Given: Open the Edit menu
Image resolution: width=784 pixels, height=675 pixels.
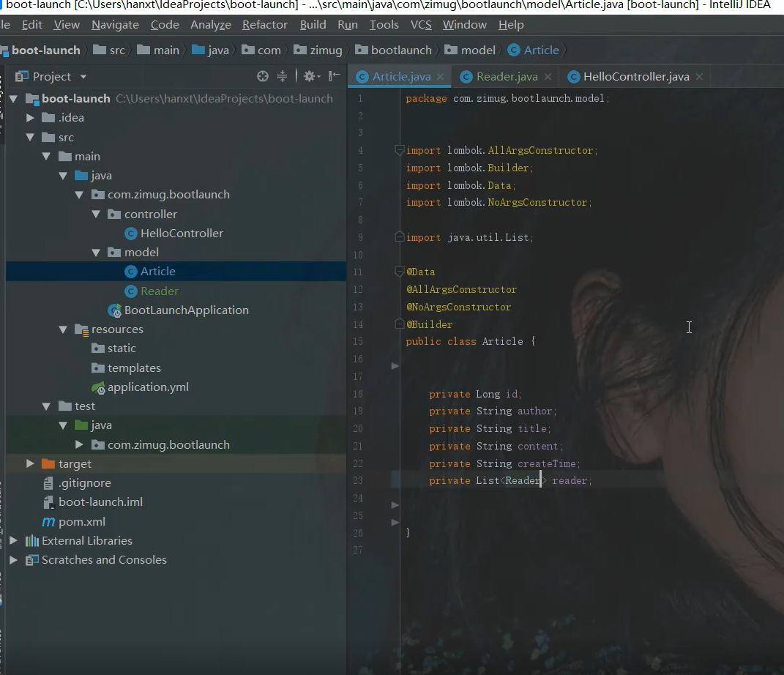Looking at the screenshot, I should [32, 24].
